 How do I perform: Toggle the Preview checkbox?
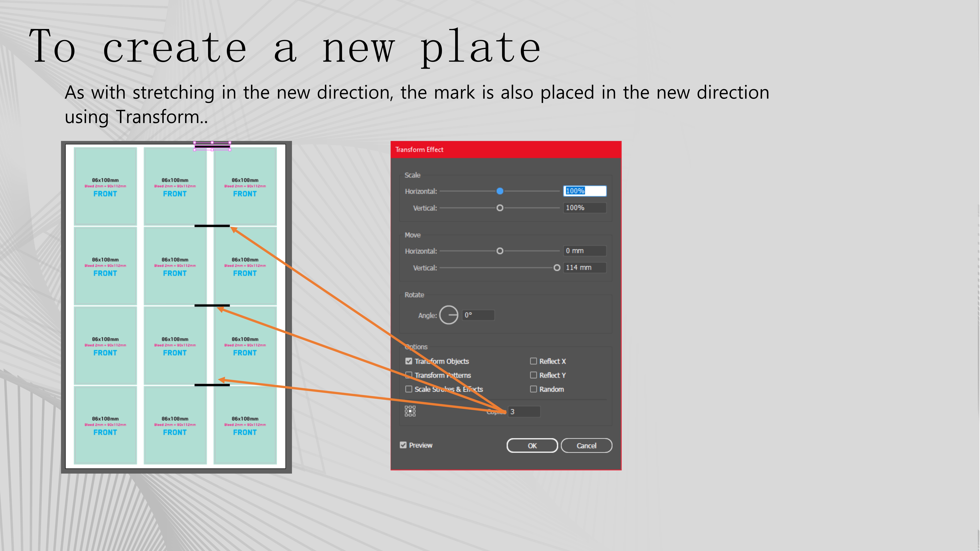[x=403, y=445]
